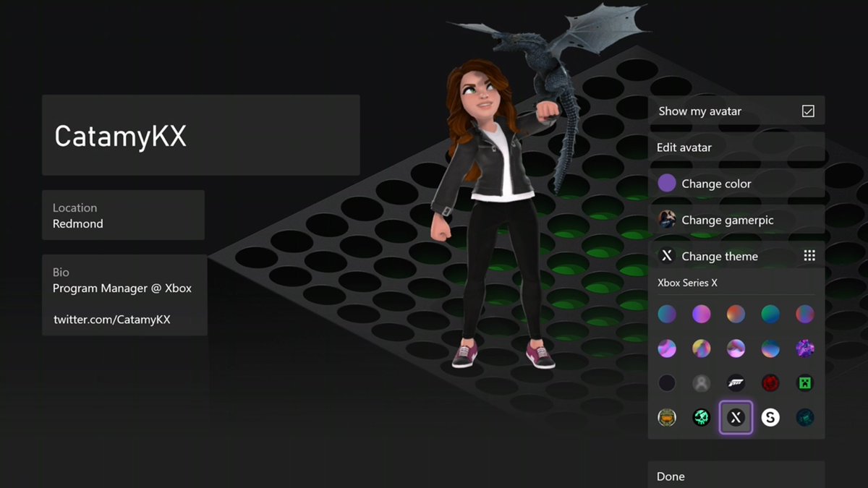Apply the Halo Master Chief helmet theme
This screenshot has height=488, width=868.
click(667, 417)
